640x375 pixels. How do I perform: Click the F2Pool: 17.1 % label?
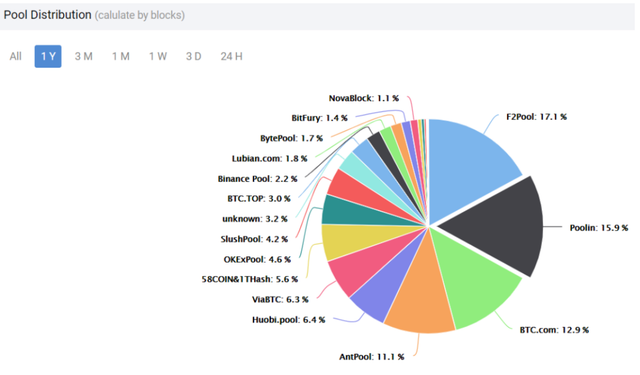point(536,117)
